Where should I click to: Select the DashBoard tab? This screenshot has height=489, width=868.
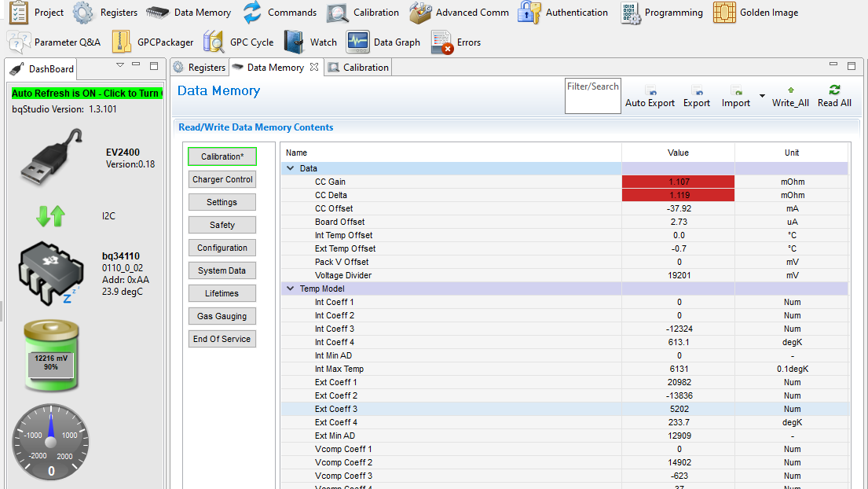(x=42, y=68)
